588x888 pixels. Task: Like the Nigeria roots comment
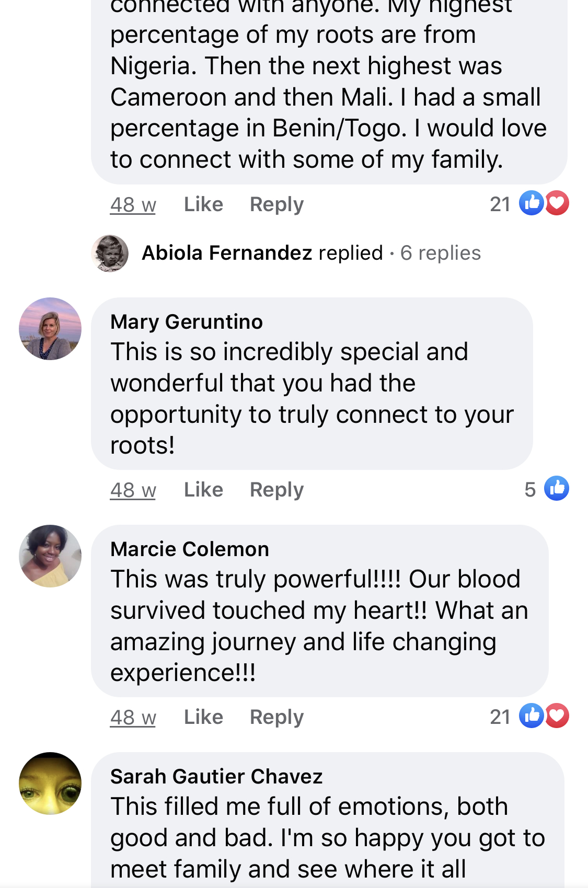point(203,204)
